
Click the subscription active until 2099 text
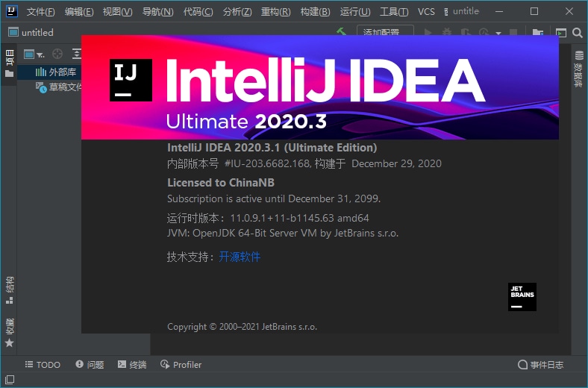pyautogui.click(x=274, y=198)
